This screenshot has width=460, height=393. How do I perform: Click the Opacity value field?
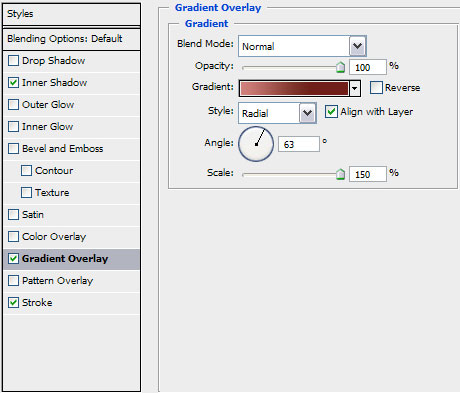click(x=368, y=67)
